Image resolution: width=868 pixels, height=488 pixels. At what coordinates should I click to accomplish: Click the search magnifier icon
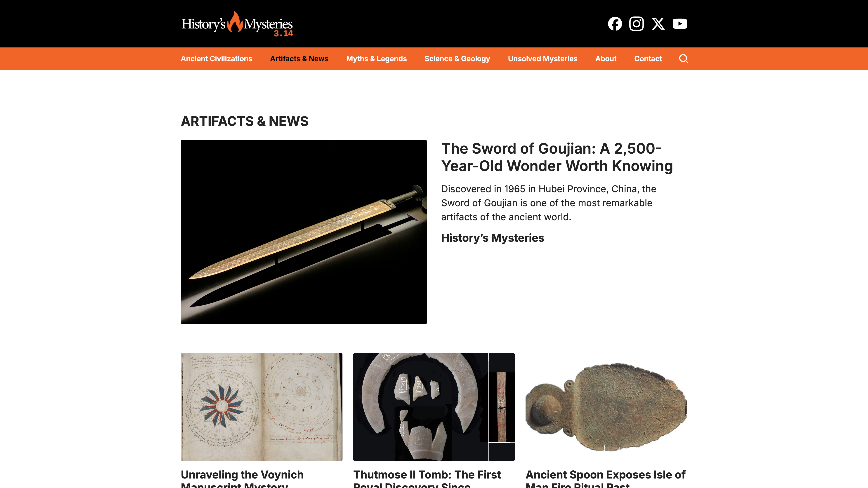(683, 59)
